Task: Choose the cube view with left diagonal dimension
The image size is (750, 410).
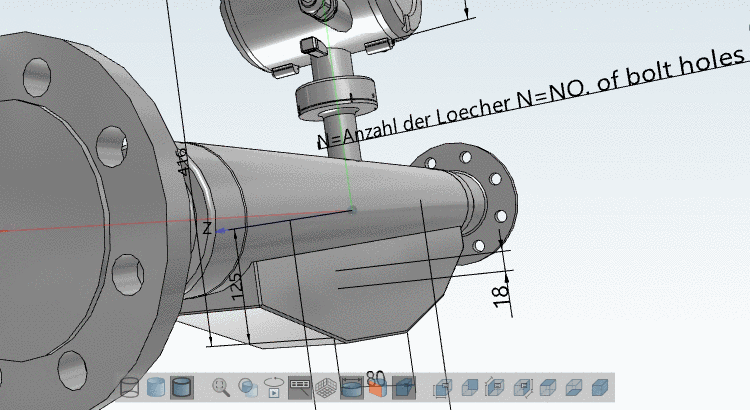Action: click(495, 387)
